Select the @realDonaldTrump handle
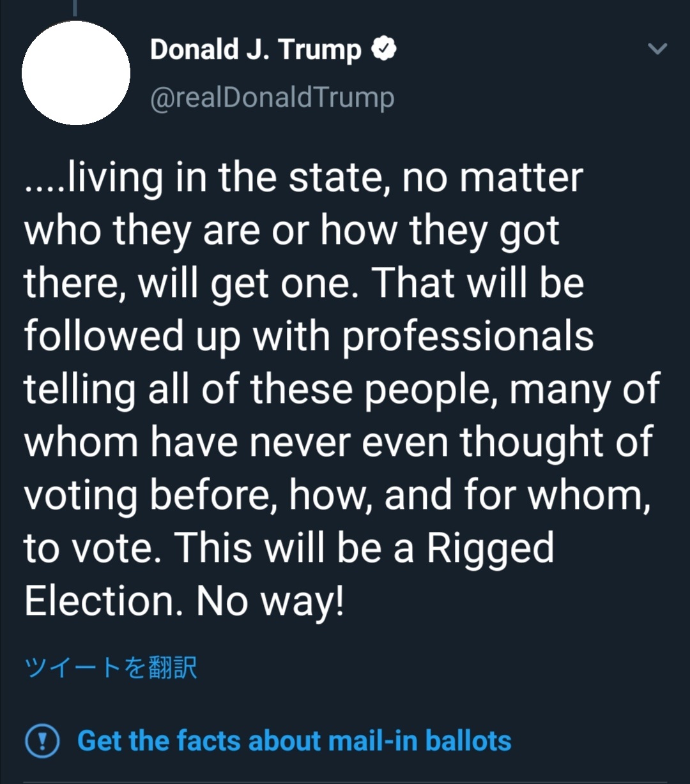Image resolution: width=690 pixels, height=784 pixels. click(x=272, y=98)
